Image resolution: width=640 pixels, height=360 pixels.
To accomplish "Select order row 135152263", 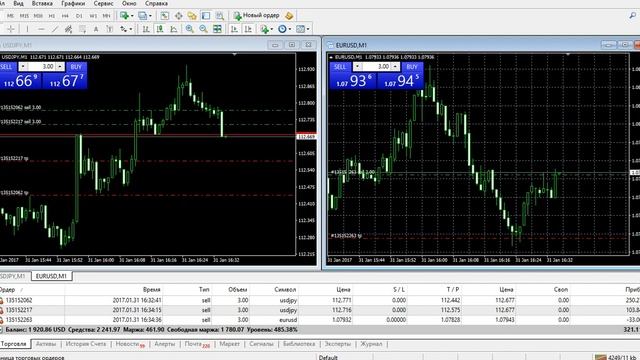I will pyautogui.click(x=320, y=320).
